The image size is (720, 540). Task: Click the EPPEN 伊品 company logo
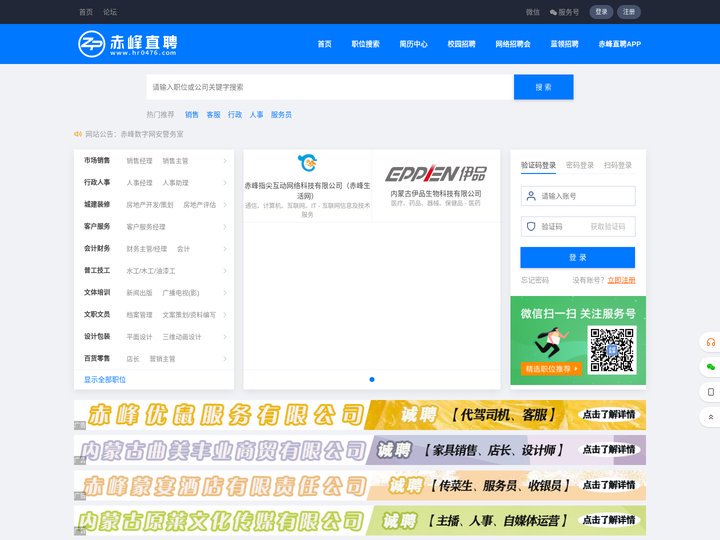pos(435,174)
